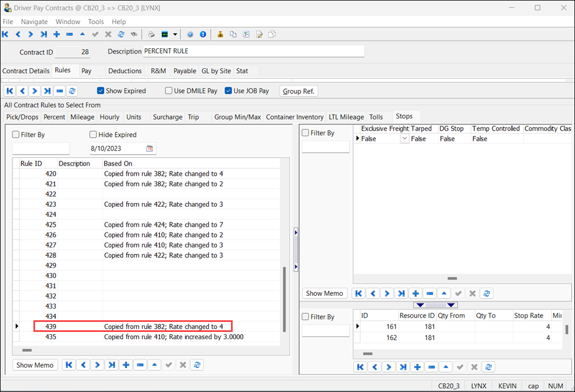Click the blue help question mark icon
Screen dimensions: 575x392
[190, 34]
